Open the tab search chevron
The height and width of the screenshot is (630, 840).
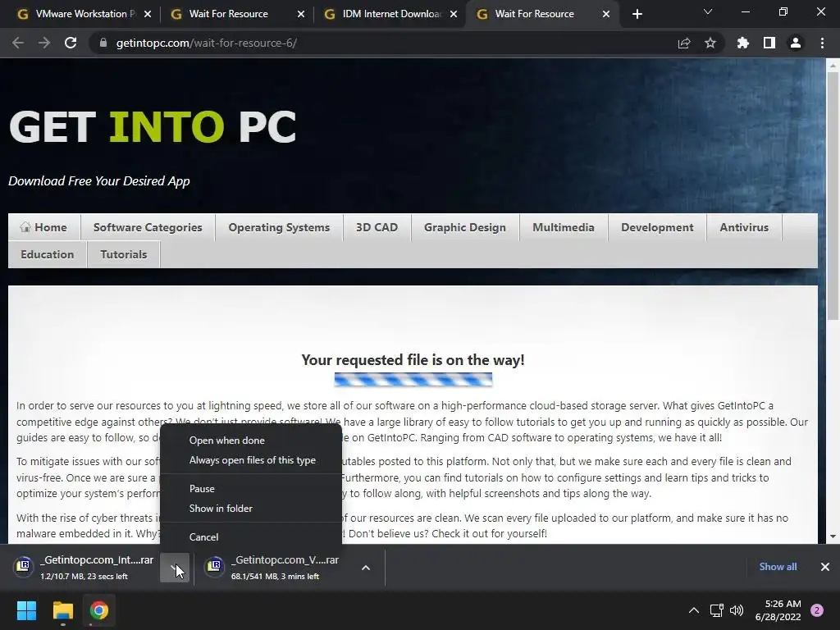pyautogui.click(x=708, y=11)
